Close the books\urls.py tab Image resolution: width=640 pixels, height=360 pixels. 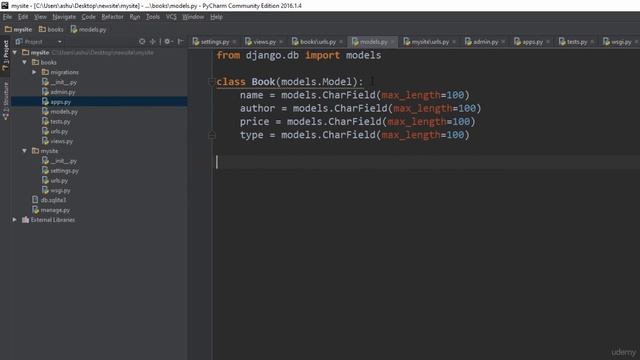341,42
